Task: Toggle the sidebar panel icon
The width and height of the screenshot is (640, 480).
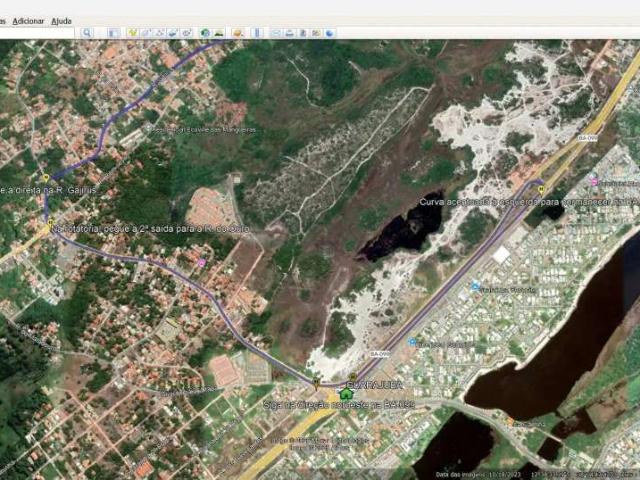Action: click(x=113, y=33)
